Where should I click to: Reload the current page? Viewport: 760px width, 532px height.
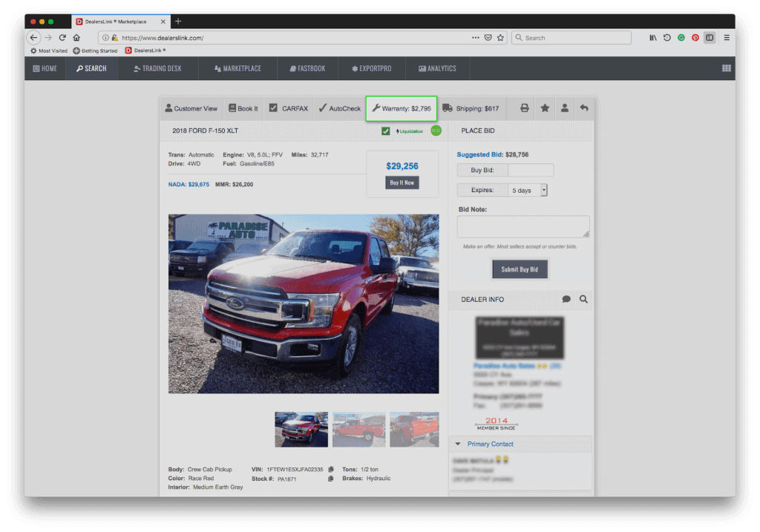coord(62,37)
